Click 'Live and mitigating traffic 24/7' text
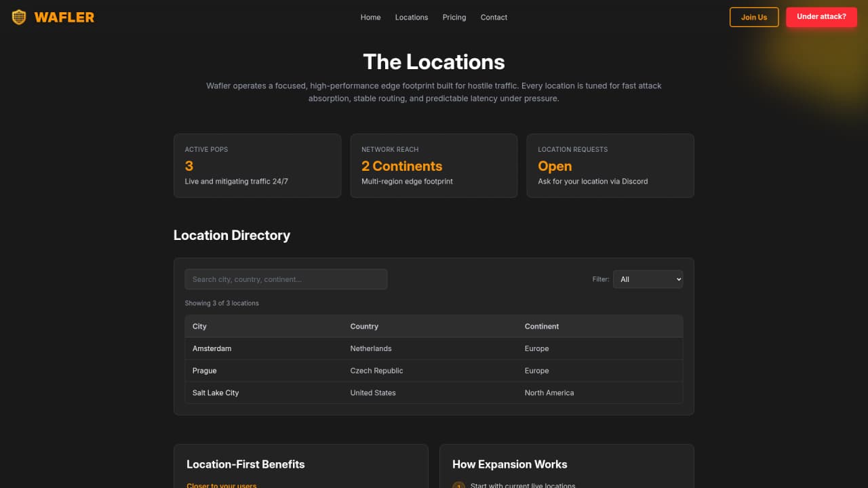 click(x=236, y=182)
